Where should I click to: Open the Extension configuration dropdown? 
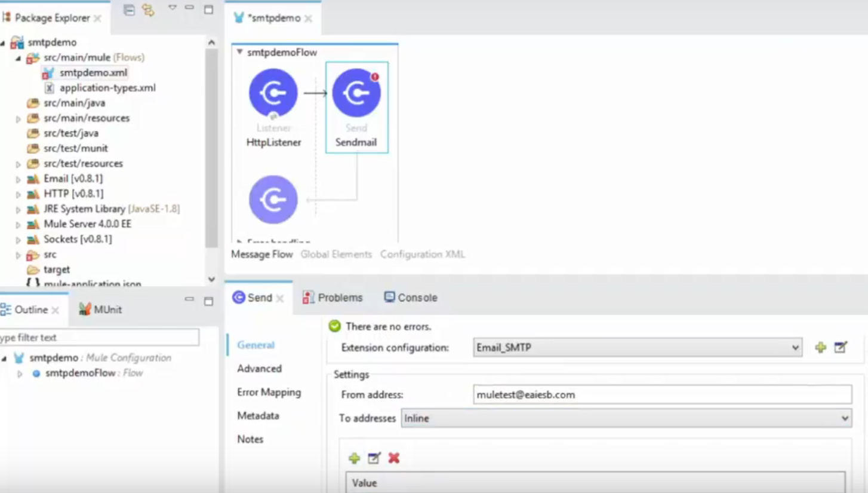[638, 348]
